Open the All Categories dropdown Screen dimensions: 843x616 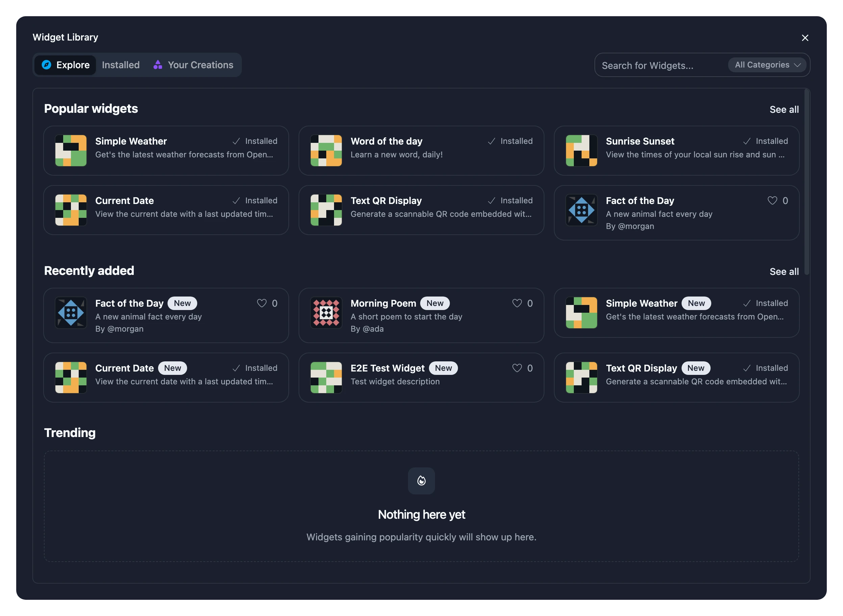click(x=767, y=65)
